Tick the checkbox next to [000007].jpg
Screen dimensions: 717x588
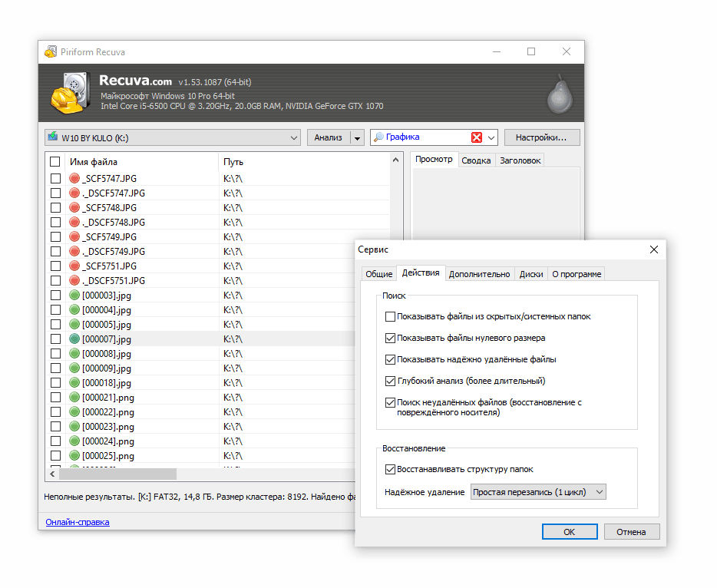[x=55, y=339]
